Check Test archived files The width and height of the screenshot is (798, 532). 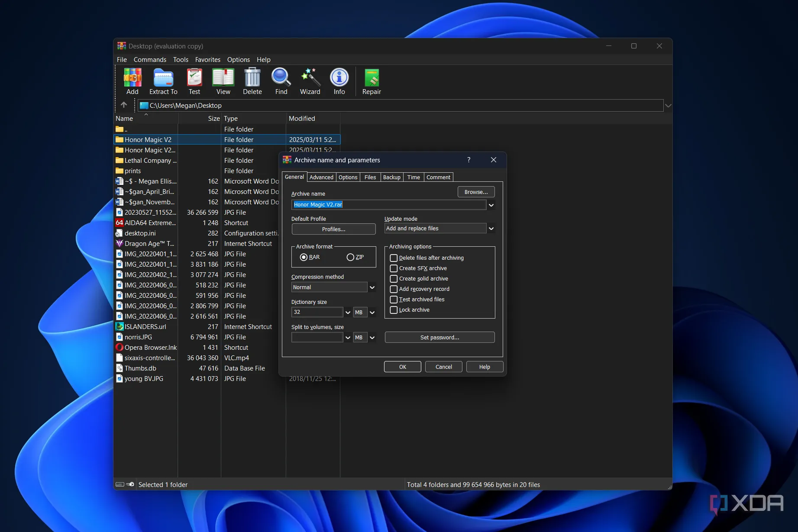[x=394, y=300]
